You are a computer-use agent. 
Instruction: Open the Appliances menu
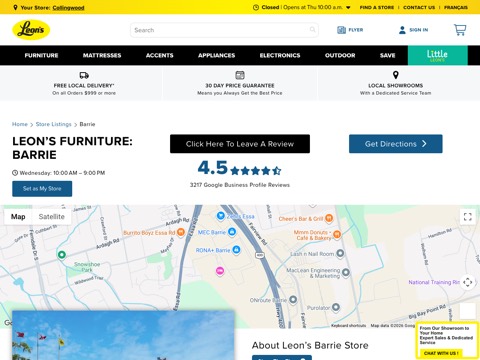click(217, 55)
